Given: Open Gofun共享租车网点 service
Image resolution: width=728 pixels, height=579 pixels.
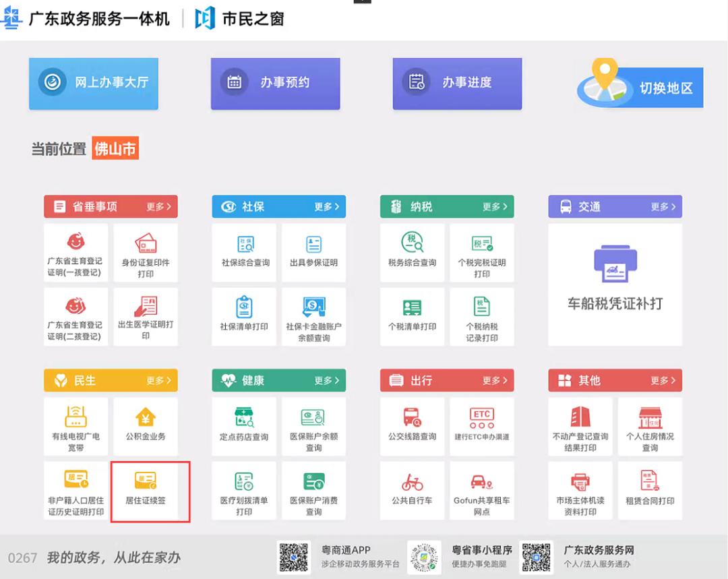Looking at the screenshot, I should [x=482, y=491].
